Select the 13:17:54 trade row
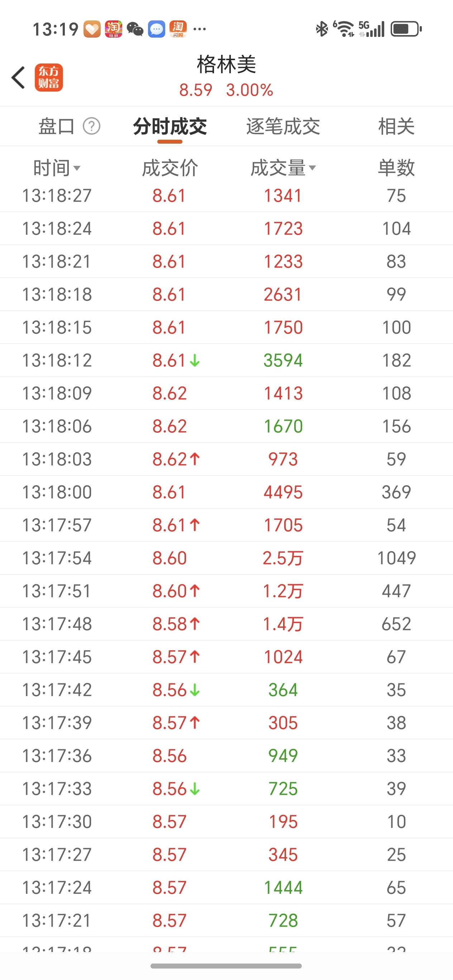This screenshot has width=453, height=980. [226, 558]
